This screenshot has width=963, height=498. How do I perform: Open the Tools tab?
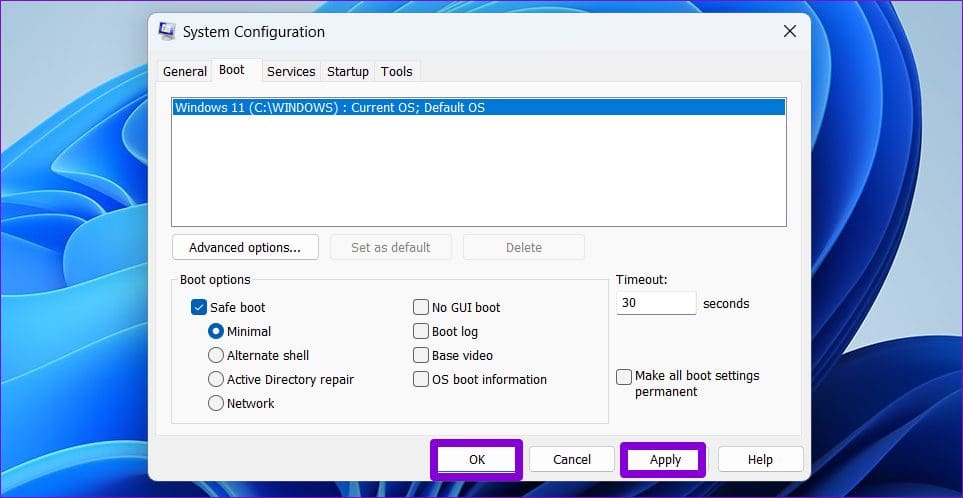(x=396, y=71)
